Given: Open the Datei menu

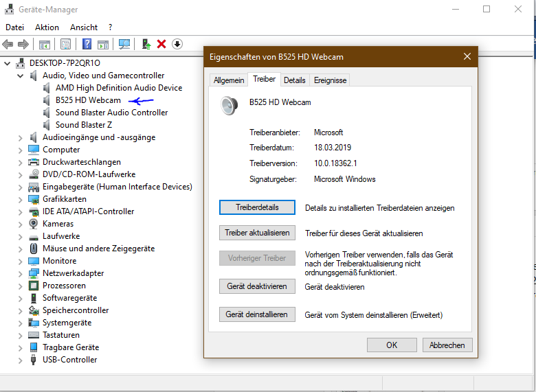Looking at the screenshot, I should pos(14,27).
